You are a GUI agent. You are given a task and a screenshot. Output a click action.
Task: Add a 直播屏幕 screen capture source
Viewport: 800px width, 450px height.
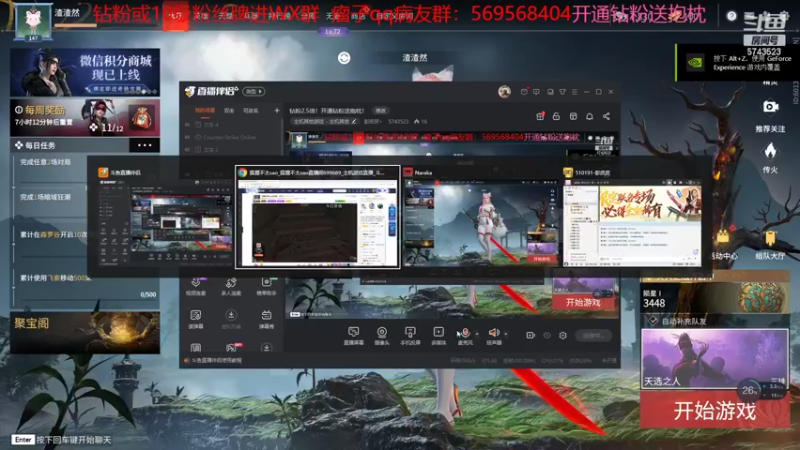(x=354, y=336)
